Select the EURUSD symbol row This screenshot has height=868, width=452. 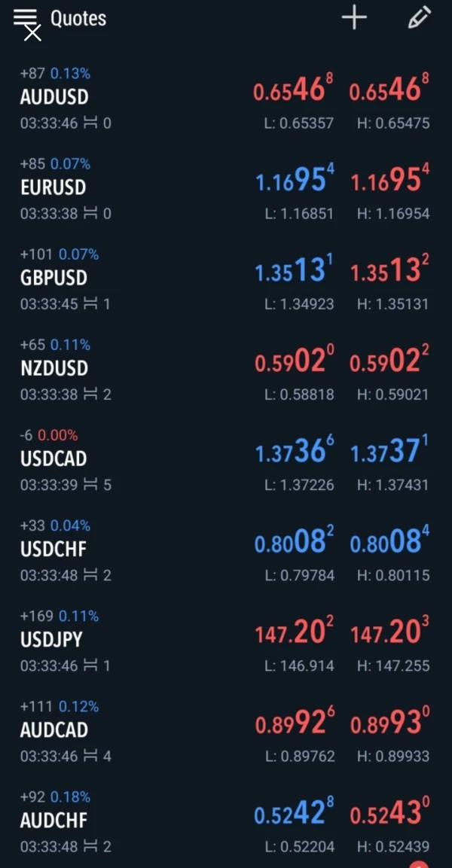53,187
